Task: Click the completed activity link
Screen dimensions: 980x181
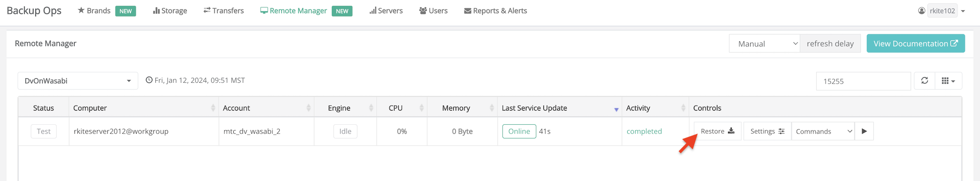Action: coord(644,131)
